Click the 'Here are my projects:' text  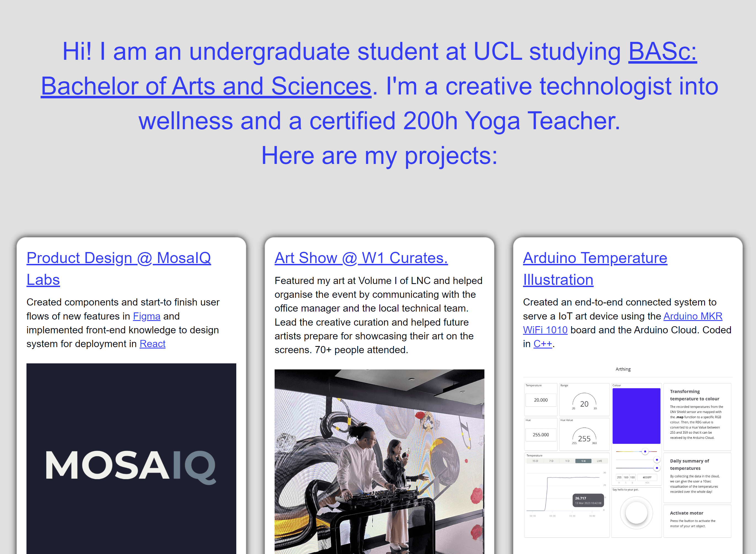(x=379, y=156)
